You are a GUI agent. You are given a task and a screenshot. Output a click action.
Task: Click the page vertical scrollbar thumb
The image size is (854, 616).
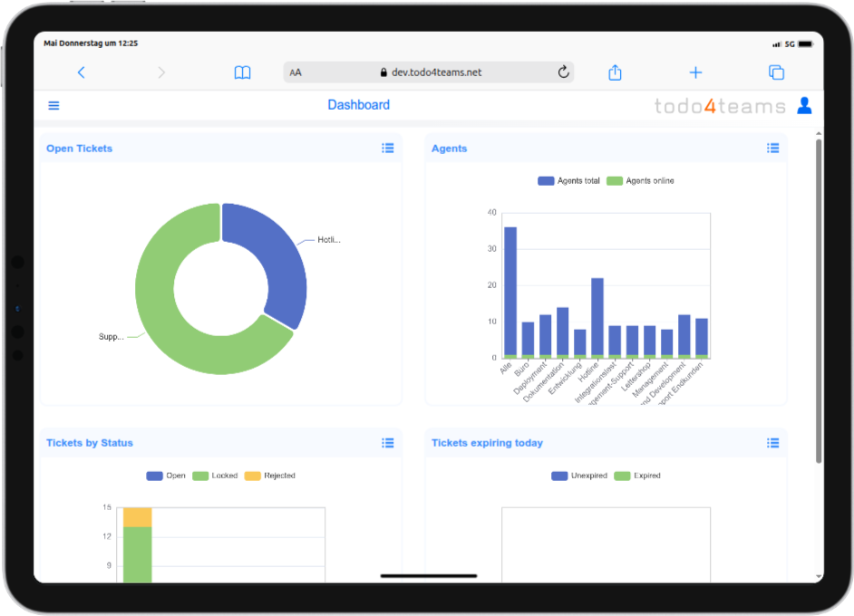pyautogui.click(x=818, y=301)
